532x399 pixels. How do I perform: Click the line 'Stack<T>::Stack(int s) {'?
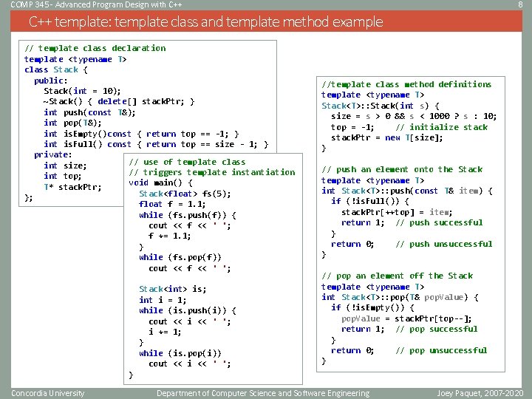(381, 106)
